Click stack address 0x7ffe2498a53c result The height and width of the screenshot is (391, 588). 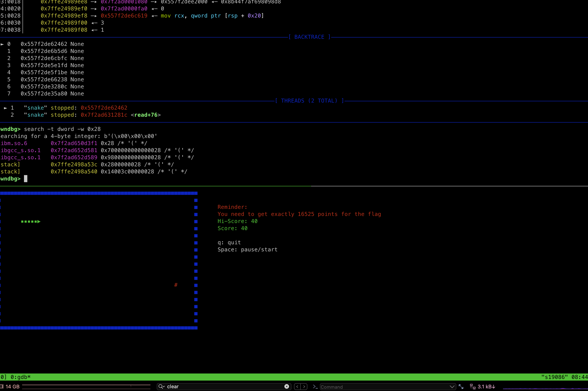click(74, 165)
